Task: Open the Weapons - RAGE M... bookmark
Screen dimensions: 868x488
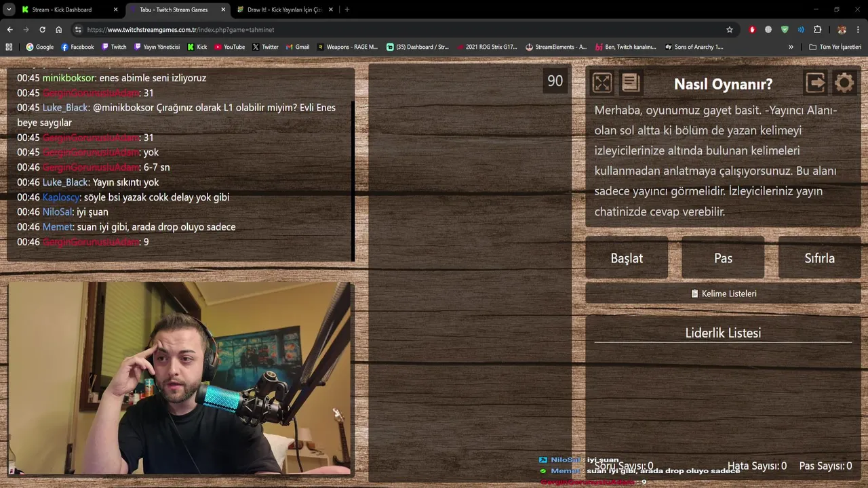Action: pos(347,47)
